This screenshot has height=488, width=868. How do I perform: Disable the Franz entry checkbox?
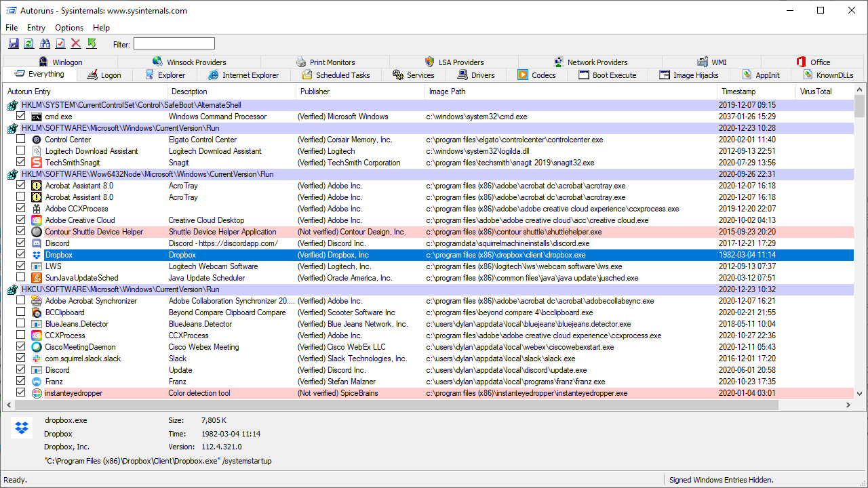coord(21,382)
